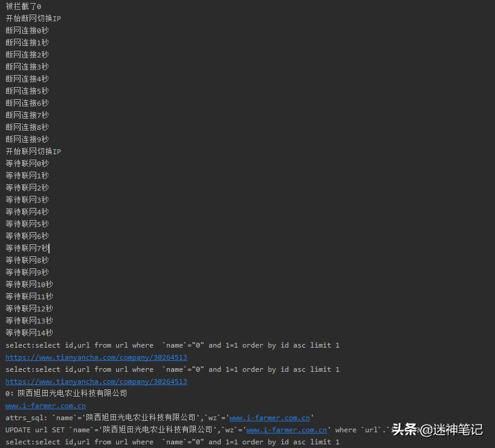The width and height of the screenshot is (495, 448).
Task: Click the first select SQL statement line
Action: (x=172, y=345)
